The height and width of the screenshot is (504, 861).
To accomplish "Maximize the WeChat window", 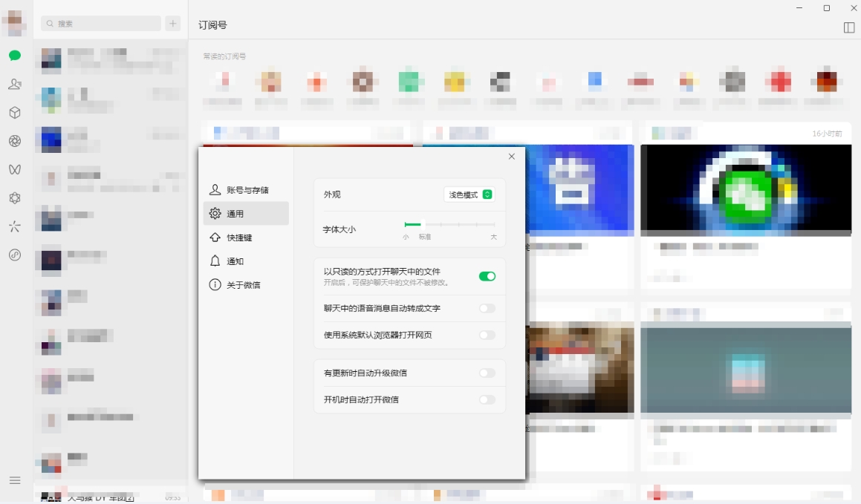I will pos(826,8).
